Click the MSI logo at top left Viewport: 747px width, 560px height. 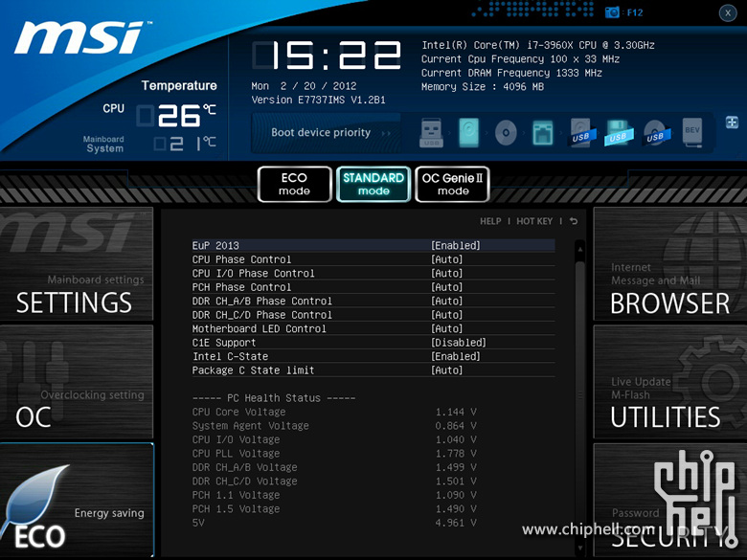click(82, 37)
